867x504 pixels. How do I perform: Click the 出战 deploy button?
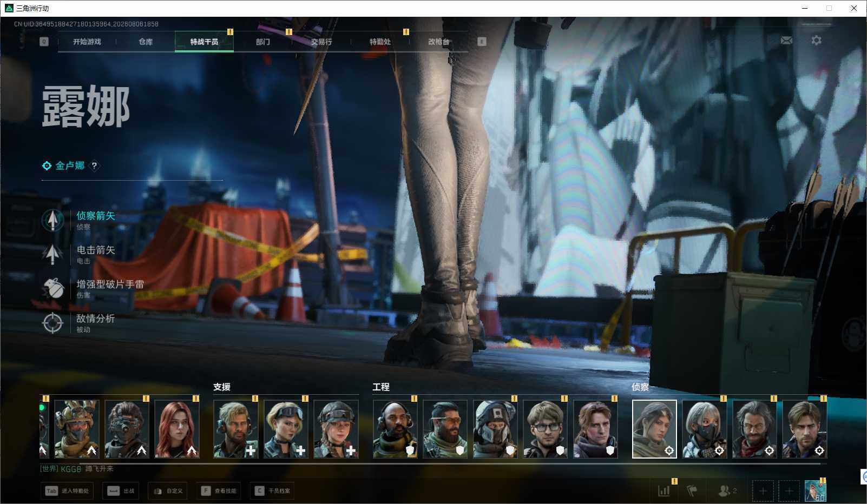(x=121, y=491)
